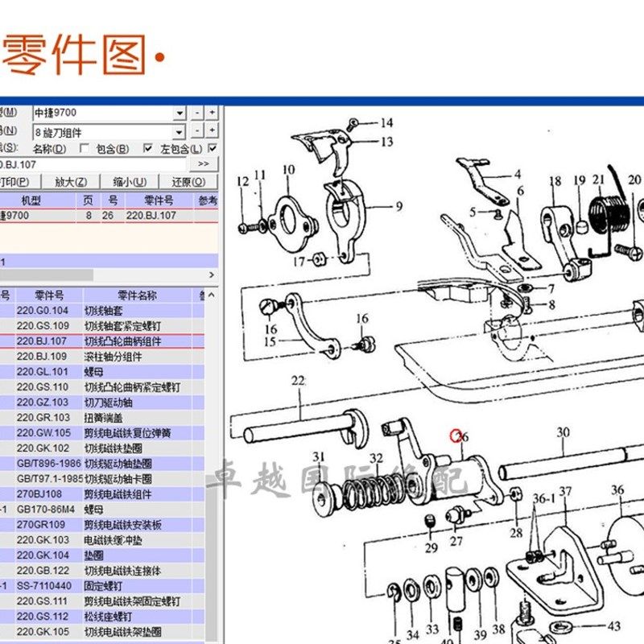Toggle the checkbox right of 左包含(L)
This screenshot has height=644, width=644.
click(211, 147)
